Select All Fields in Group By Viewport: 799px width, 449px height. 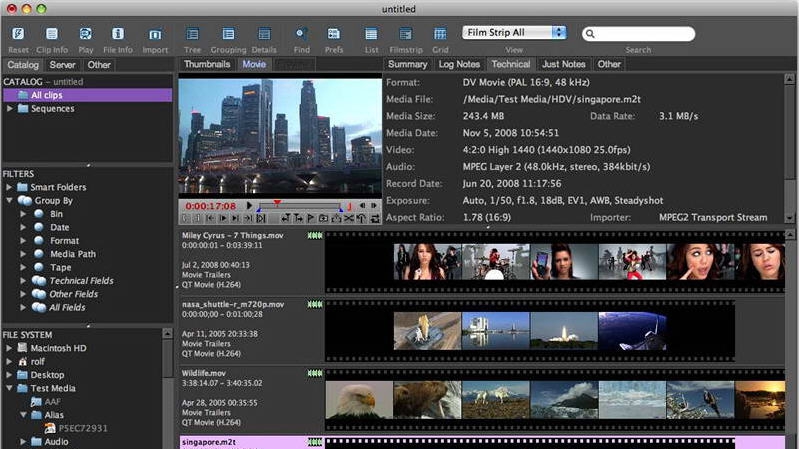tap(67, 307)
